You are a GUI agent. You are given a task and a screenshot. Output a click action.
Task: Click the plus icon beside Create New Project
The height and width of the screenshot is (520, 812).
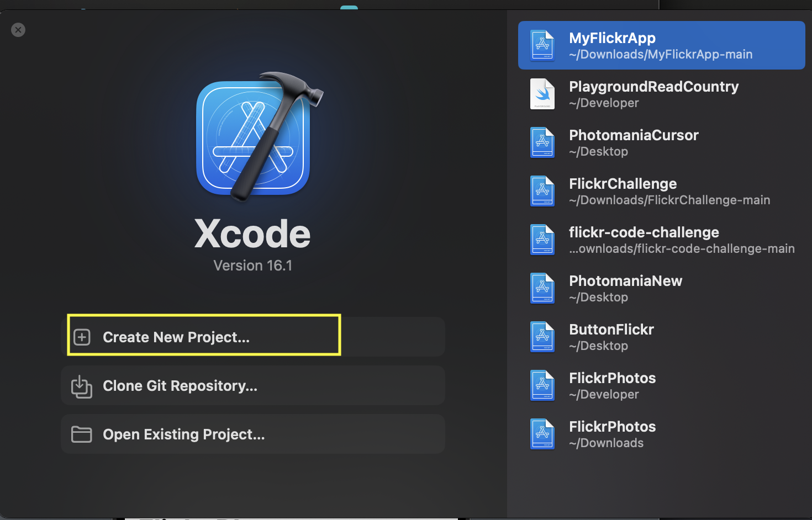point(82,337)
